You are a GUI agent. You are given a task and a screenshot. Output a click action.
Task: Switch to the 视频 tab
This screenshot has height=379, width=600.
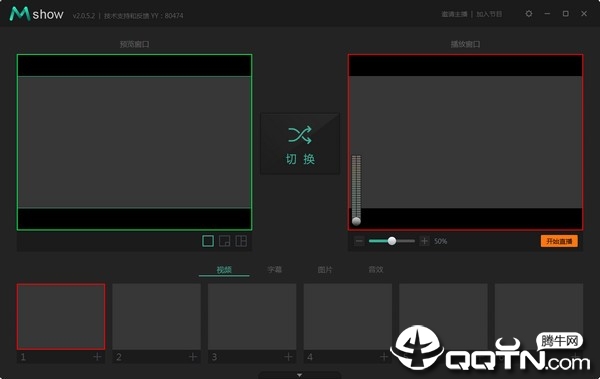point(224,270)
